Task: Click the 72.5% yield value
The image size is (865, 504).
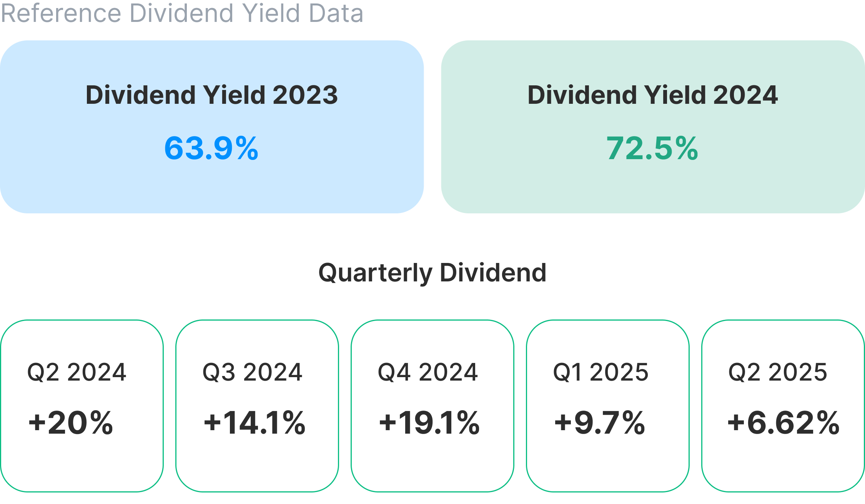Action: [x=652, y=148]
